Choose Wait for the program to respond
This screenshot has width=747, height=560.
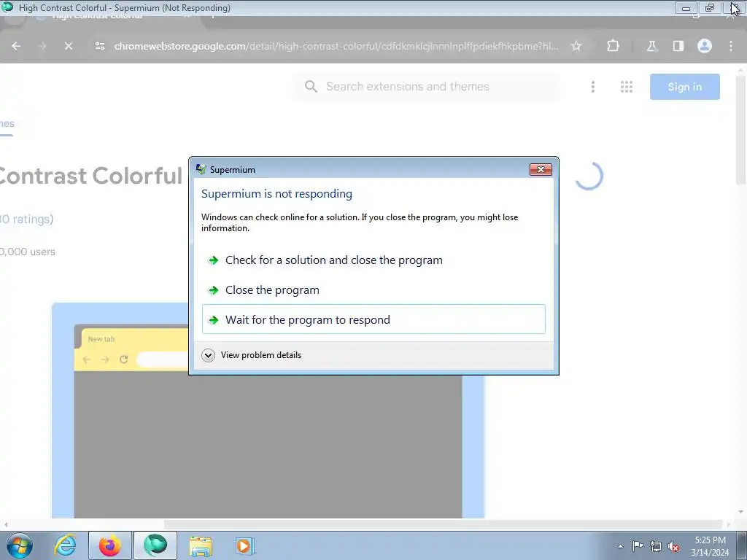pos(373,319)
